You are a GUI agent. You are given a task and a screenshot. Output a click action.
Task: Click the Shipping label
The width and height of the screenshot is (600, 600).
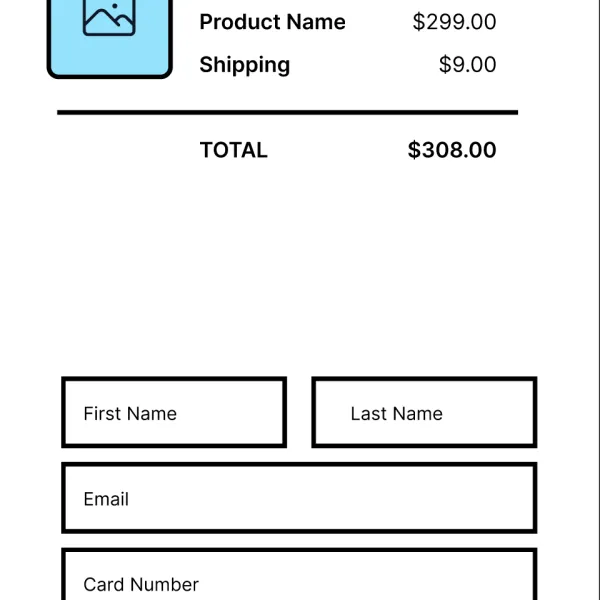point(245,65)
